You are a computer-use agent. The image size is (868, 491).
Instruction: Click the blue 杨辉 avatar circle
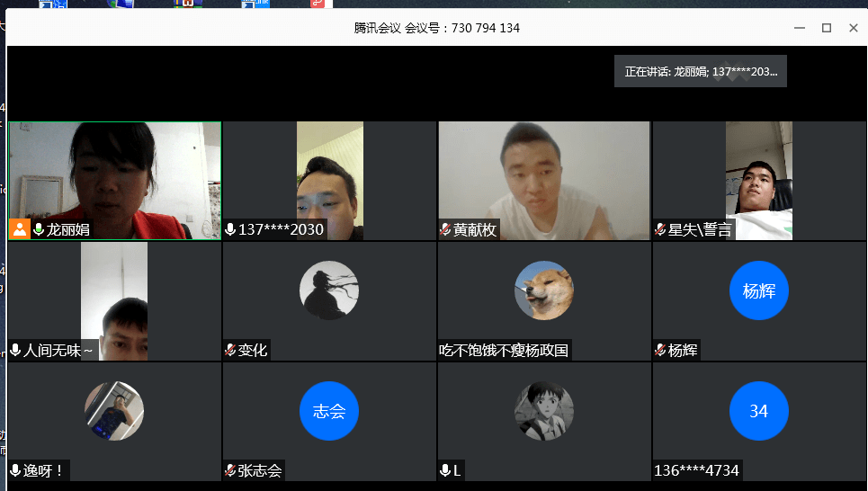point(759,290)
